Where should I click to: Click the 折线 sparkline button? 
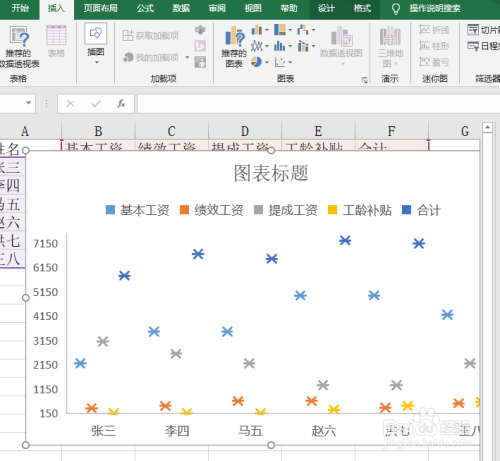pos(434,30)
